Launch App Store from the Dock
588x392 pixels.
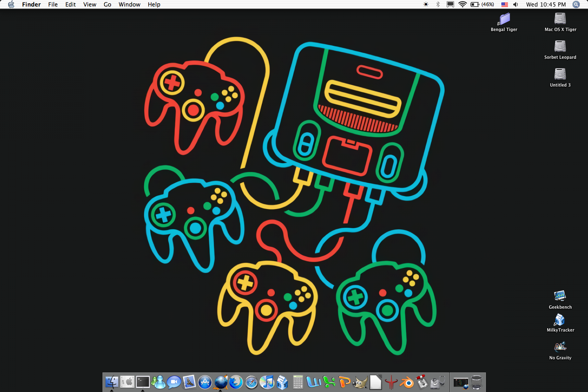click(205, 382)
